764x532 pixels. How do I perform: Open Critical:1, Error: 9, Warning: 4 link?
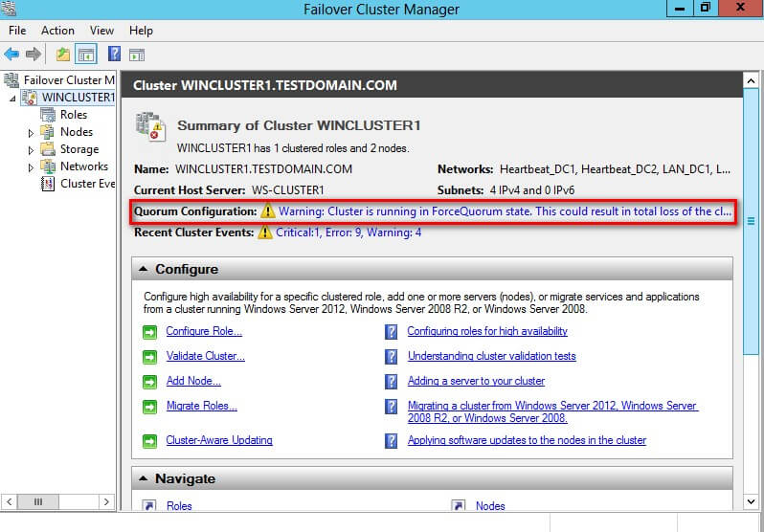click(348, 233)
